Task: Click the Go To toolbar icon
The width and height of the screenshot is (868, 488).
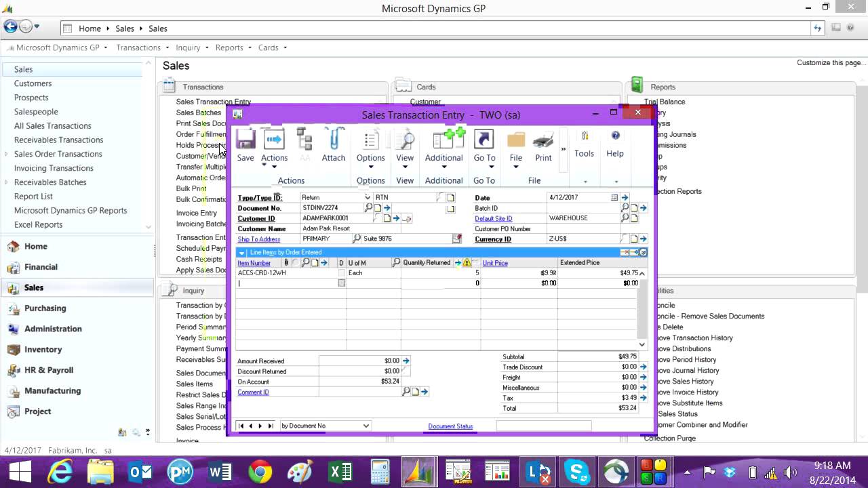Action: coord(484,140)
